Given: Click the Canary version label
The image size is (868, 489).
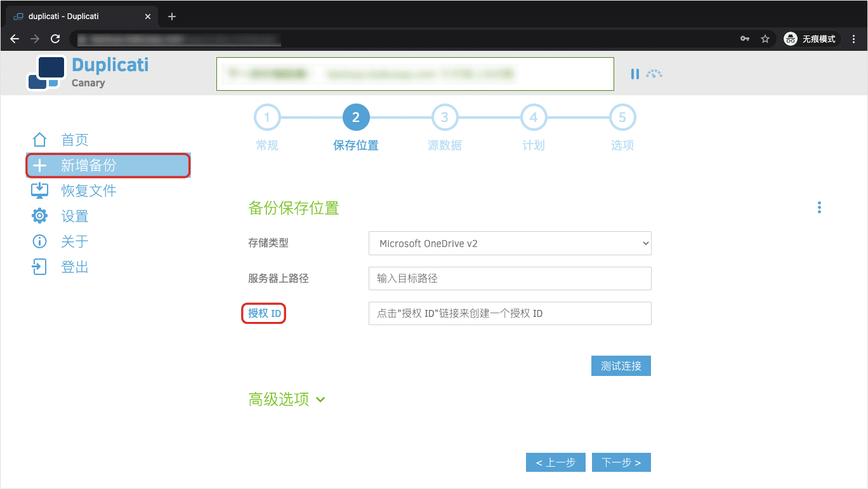Looking at the screenshot, I should (88, 83).
